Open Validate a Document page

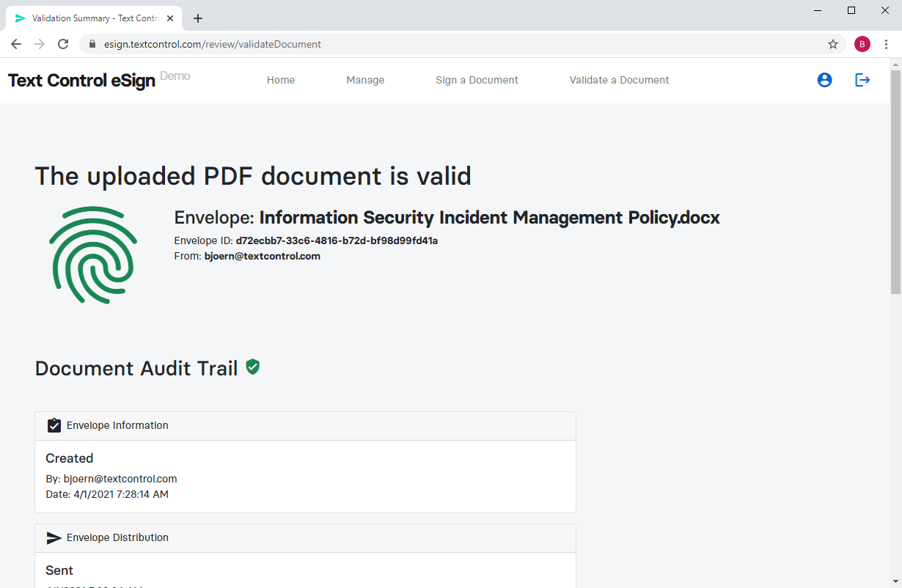point(619,80)
